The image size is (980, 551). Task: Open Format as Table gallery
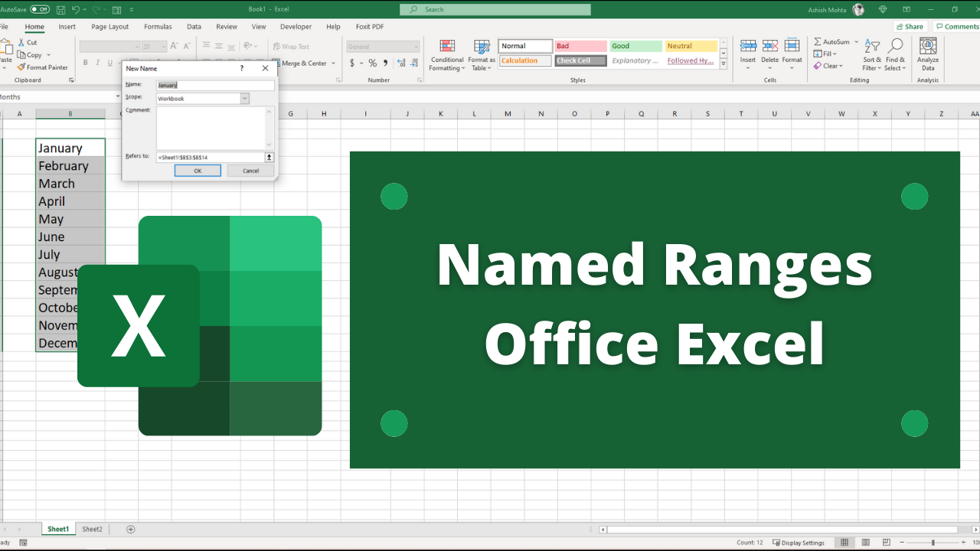pos(482,55)
